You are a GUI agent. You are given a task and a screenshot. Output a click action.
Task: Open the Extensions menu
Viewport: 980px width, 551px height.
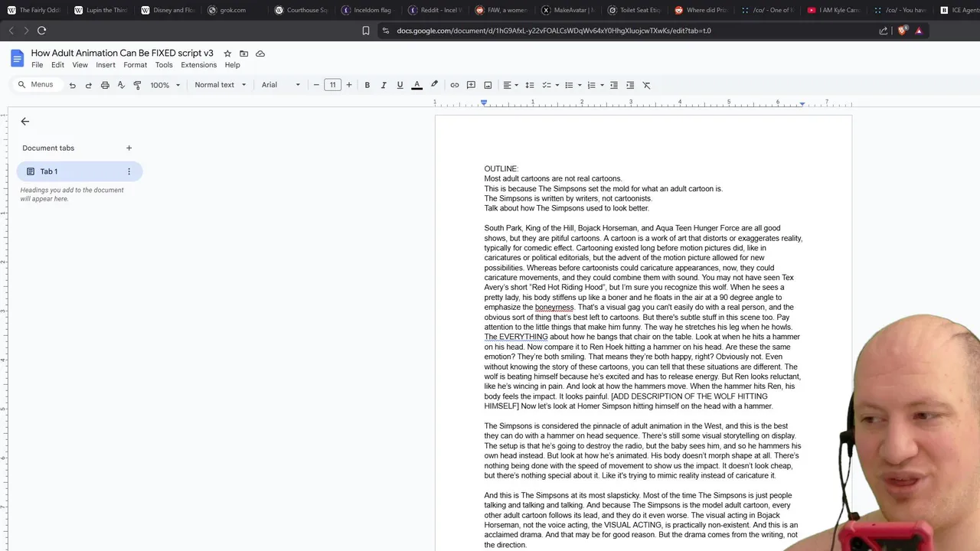[x=198, y=65]
